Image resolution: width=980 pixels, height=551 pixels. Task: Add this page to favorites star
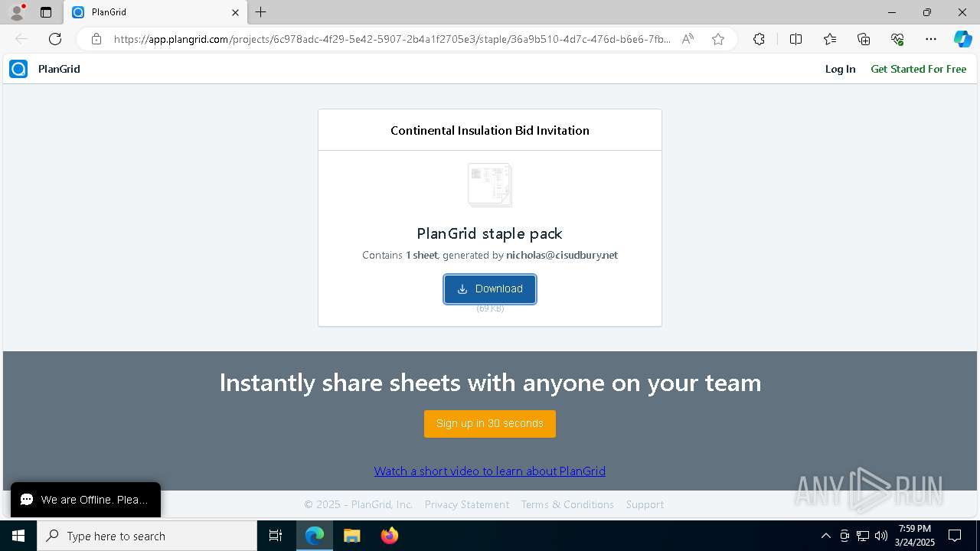tap(718, 39)
